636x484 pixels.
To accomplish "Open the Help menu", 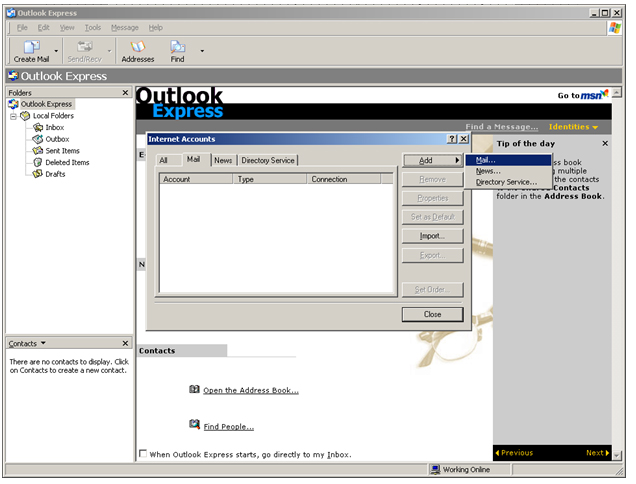I will point(155,28).
